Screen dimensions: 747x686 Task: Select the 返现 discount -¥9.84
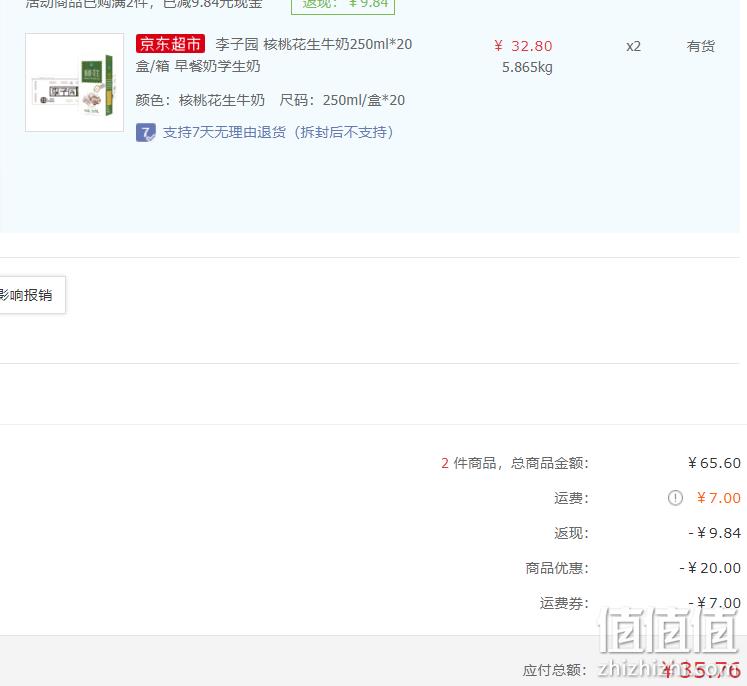click(715, 533)
